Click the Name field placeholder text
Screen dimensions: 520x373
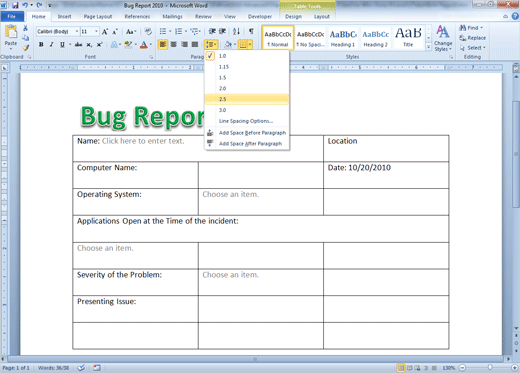[143, 141]
